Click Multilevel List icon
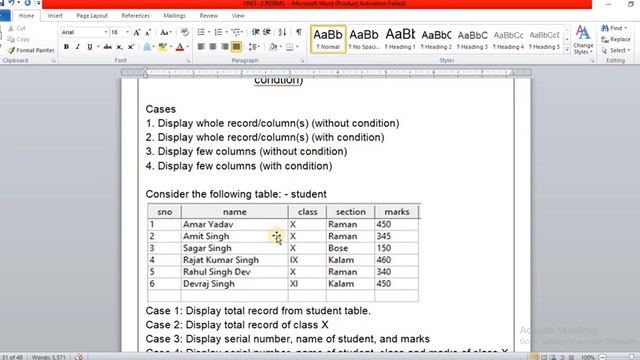 (236, 32)
